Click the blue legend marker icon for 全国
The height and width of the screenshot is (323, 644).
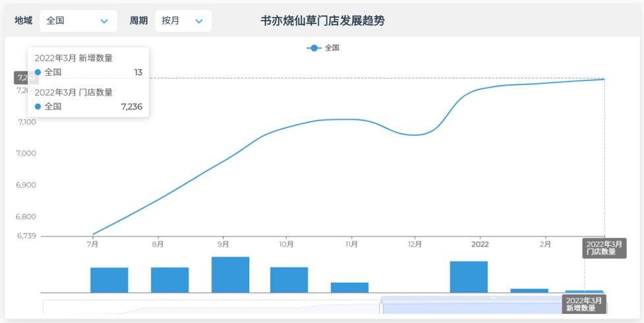pyautogui.click(x=314, y=48)
